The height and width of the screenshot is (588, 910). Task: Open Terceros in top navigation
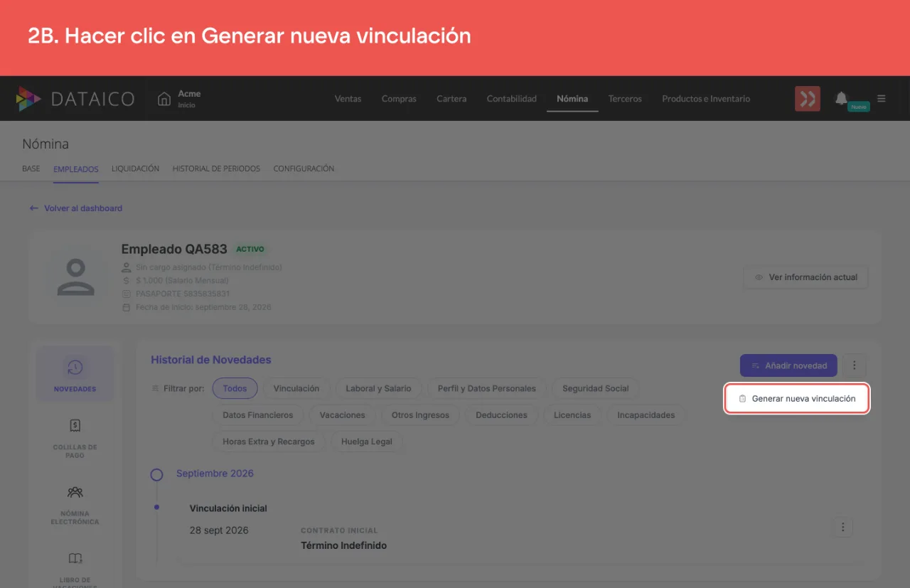(625, 99)
